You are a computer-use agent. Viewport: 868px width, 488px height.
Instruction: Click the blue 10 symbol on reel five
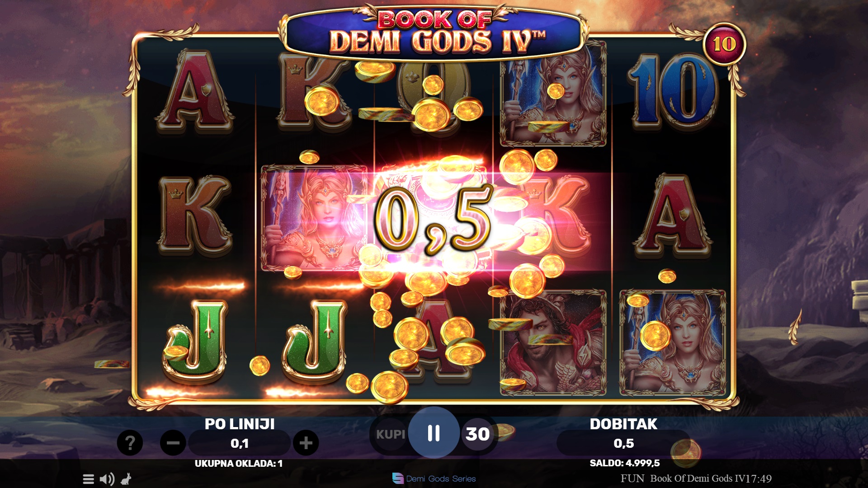click(x=672, y=92)
